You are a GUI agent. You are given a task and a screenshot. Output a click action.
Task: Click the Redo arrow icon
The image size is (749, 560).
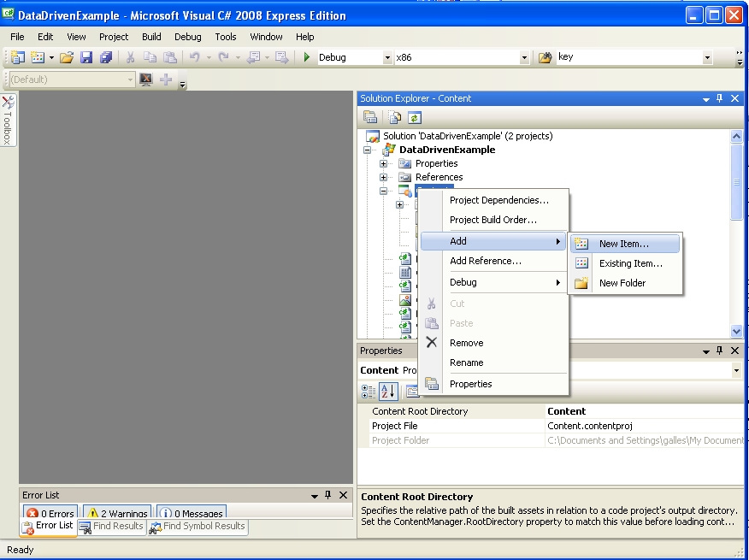[223, 57]
